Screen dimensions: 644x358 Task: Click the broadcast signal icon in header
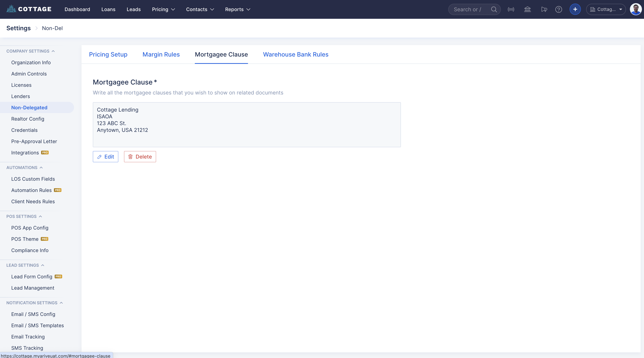[x=511, y=9]
